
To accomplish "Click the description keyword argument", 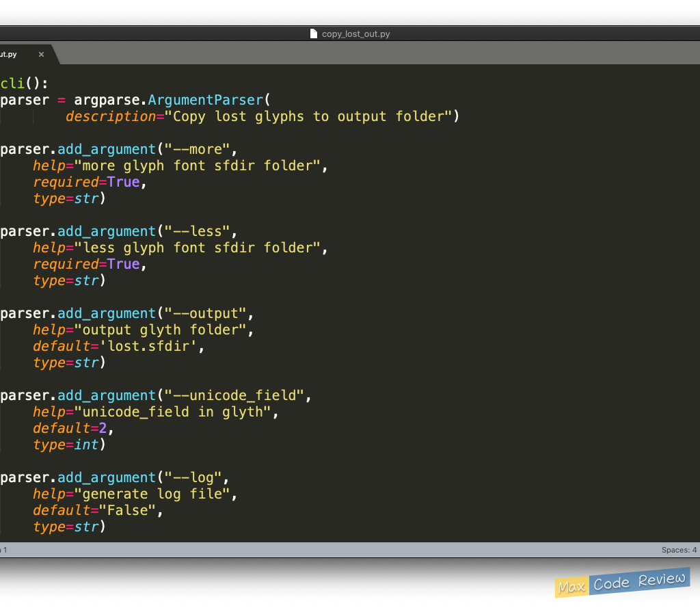I will tap(111, 116).
